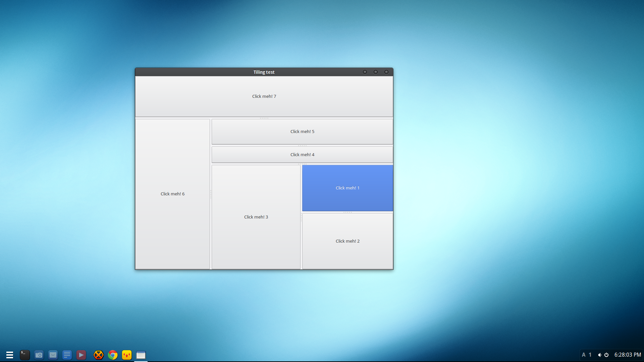Click the middle window control circle in title bar
This screenshot has height=362, width=644.
(376, 72)
